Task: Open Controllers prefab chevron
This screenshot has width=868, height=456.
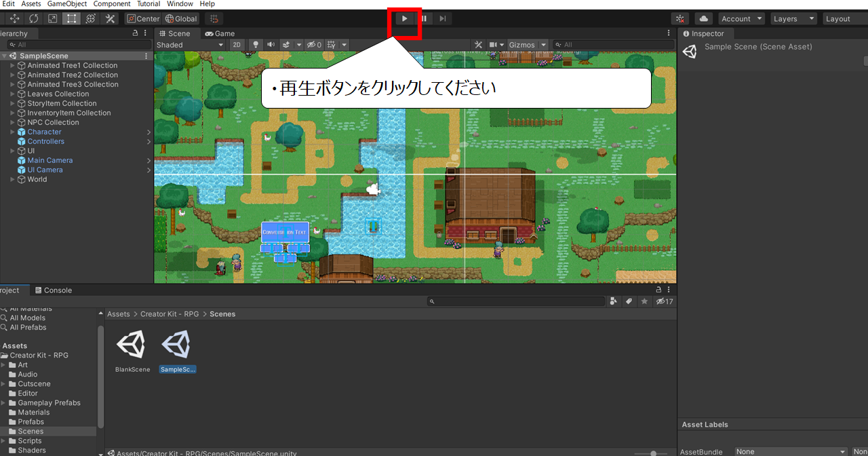Action: point(149,142)
